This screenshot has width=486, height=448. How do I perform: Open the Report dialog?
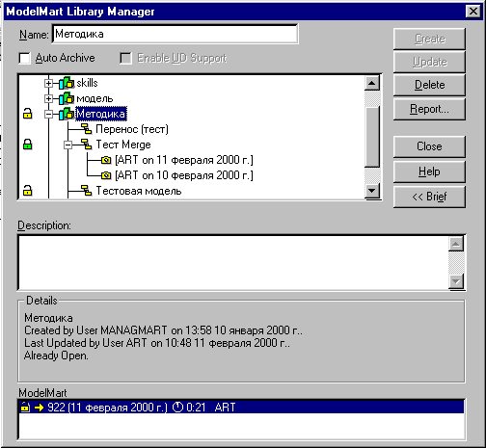click(429, 109)
